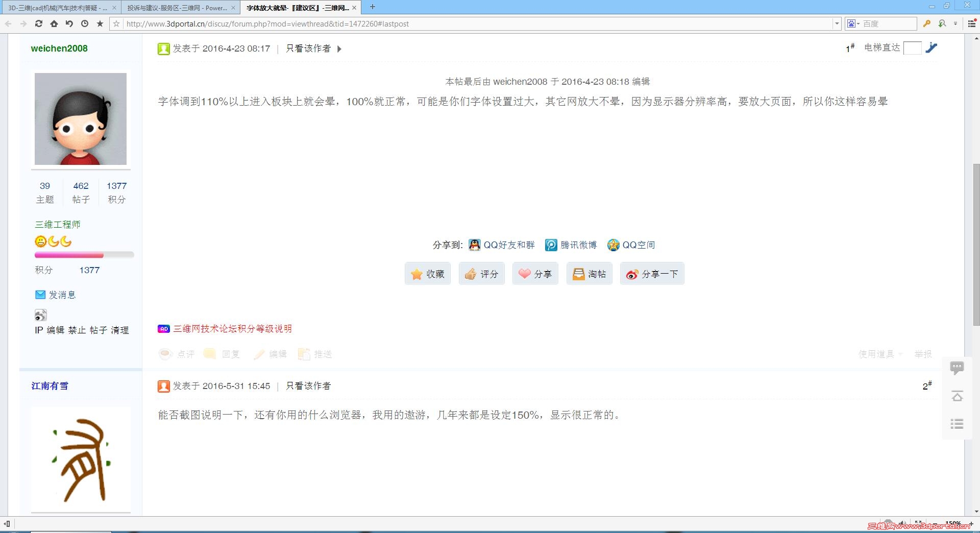
Task: Click 推送 under the first post
Action: coord(315,354)
